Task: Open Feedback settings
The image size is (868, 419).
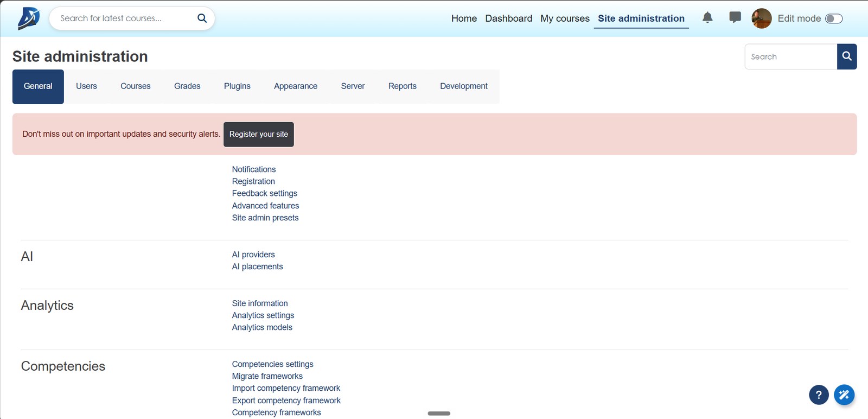Action: pyautogui.click(x=265, y=193)
